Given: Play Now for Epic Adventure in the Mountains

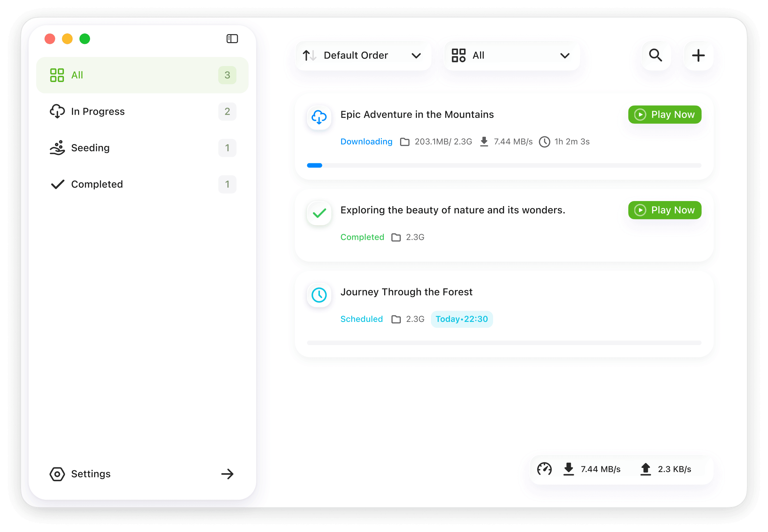Looking at the screenshot, I should [x=665, y=115].
